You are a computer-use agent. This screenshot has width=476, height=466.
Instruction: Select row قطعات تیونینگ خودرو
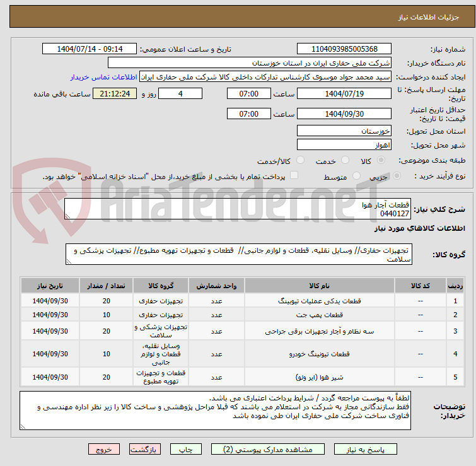tap(243, 354)
